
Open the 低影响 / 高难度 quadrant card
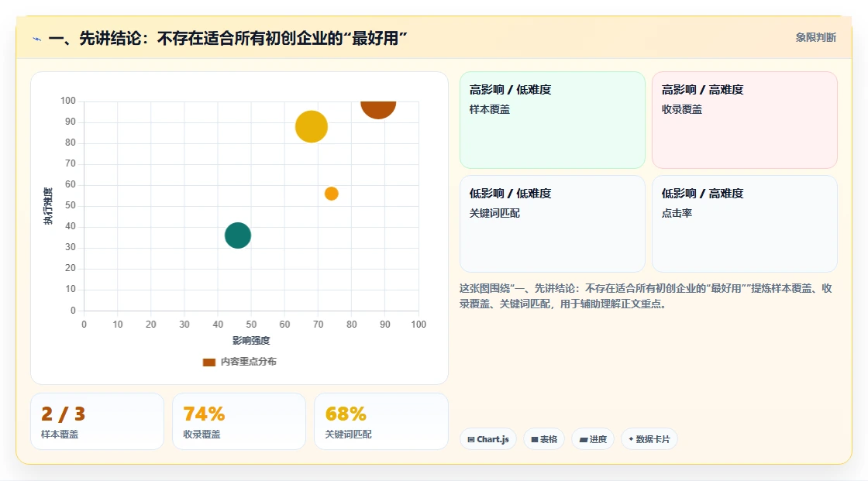745,224
